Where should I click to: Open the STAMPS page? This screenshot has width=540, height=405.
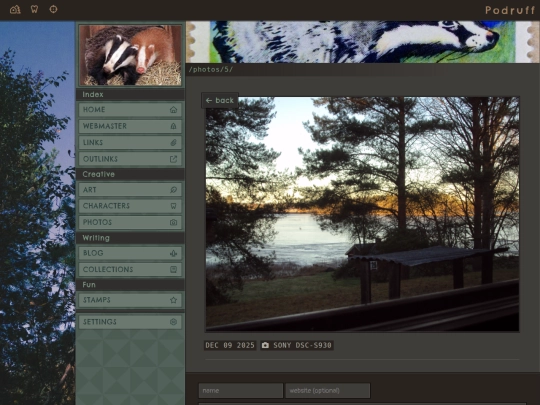(130, 300)
